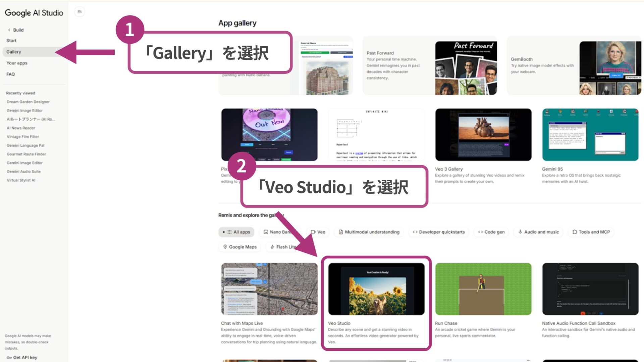Select the All apps filter
Image resolution: width=644 pixels, height=362 pixels.
tap(236, 232)
